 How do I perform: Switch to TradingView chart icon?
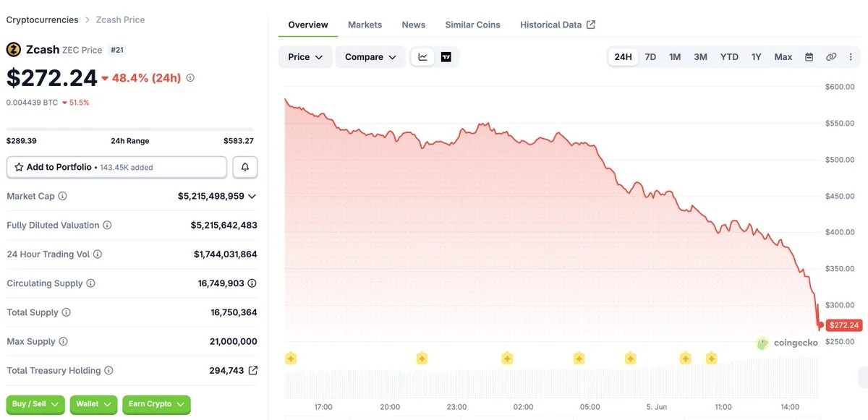[x=446, y=57]
